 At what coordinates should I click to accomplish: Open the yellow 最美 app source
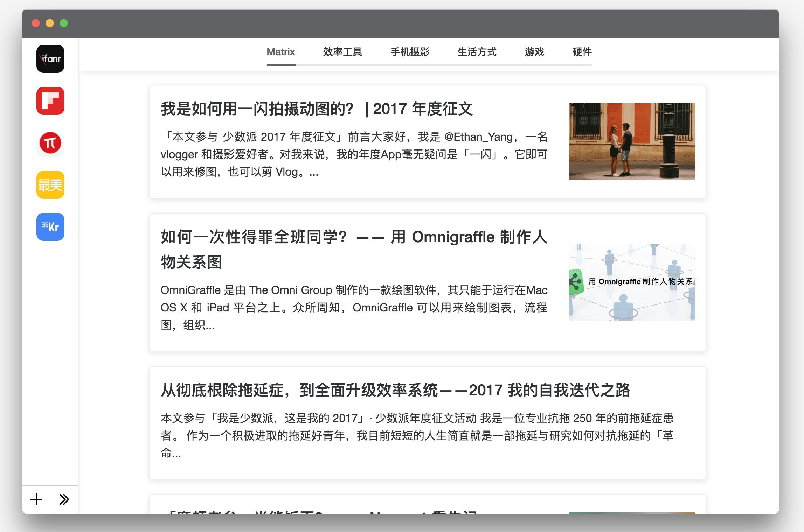coord(50,185)
